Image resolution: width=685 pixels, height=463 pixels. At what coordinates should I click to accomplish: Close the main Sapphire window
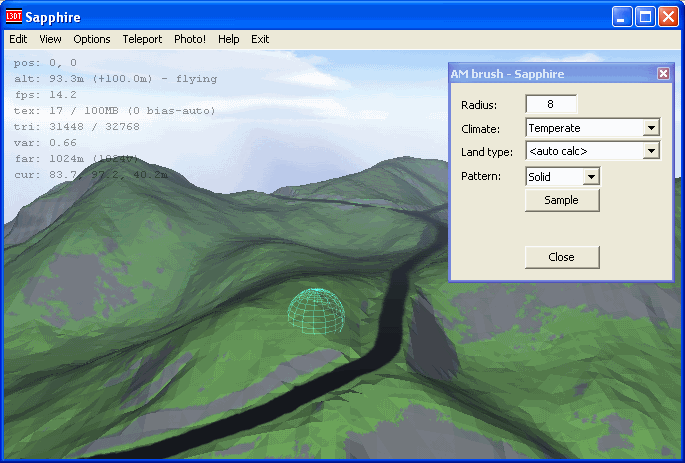668,16
